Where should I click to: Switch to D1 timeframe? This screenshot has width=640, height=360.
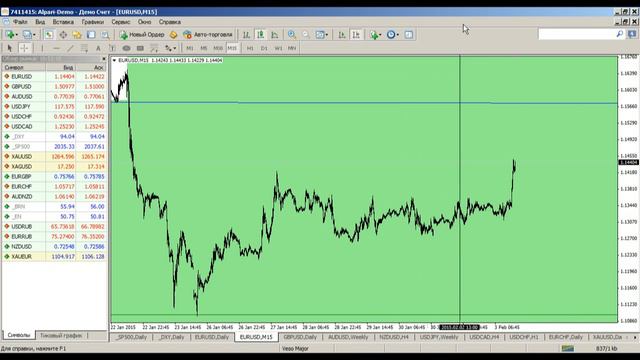click(264, 48)
